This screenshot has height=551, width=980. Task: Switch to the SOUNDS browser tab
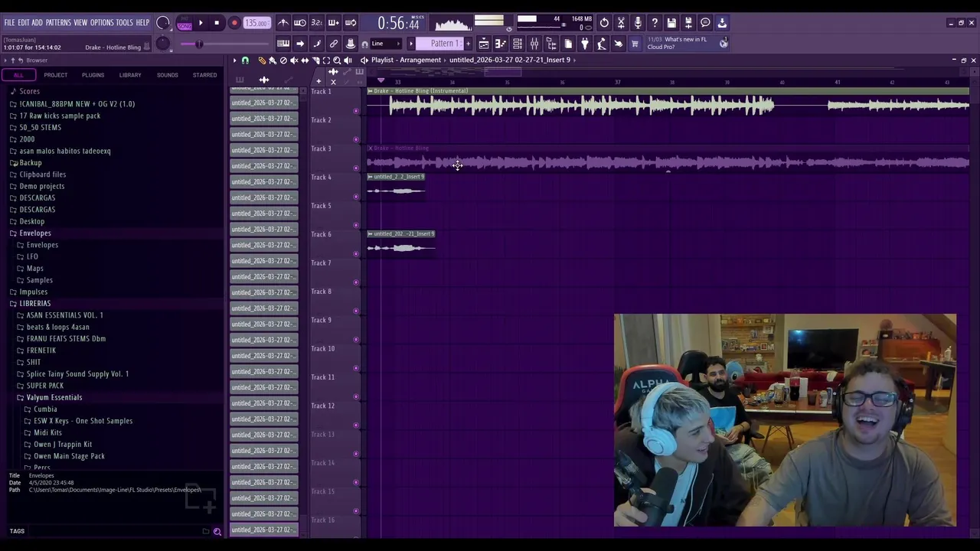pyautogui.click(x=167, y=75)
